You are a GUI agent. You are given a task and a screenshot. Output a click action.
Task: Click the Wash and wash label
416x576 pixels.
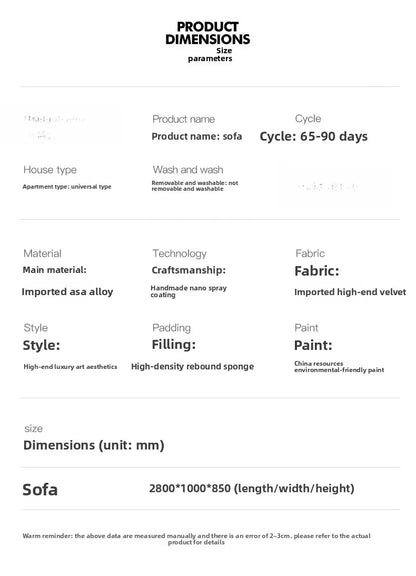188,170
